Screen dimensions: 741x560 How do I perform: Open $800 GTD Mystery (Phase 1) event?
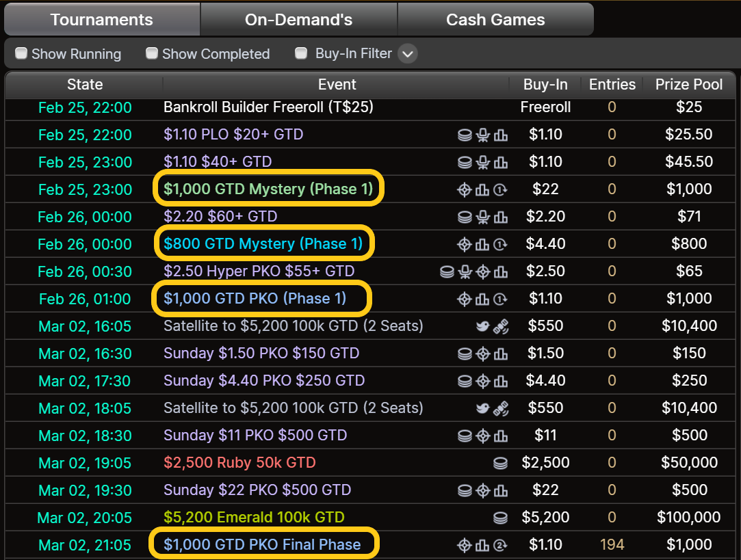[x=263, y=243]
